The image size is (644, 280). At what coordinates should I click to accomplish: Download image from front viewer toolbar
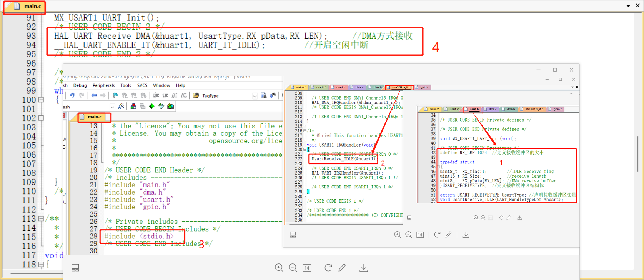pyautogui.click(x=364, y=268)
